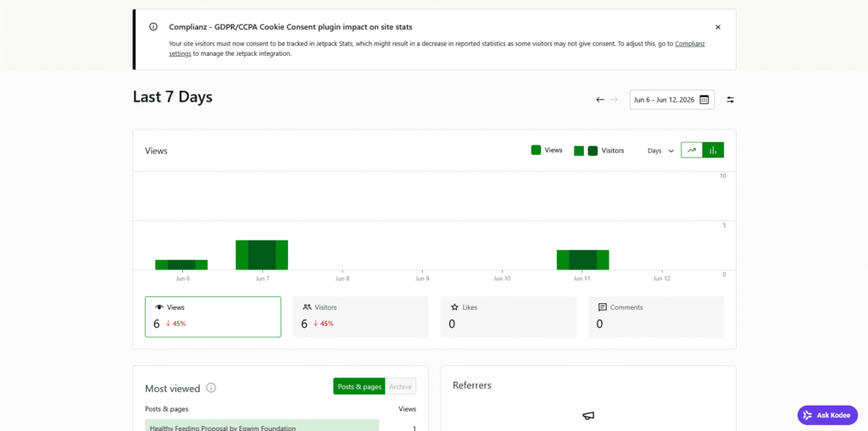Toggle the Views legend swatch
Viewport: 868px width, 431px height.
[x=536, y=150]
